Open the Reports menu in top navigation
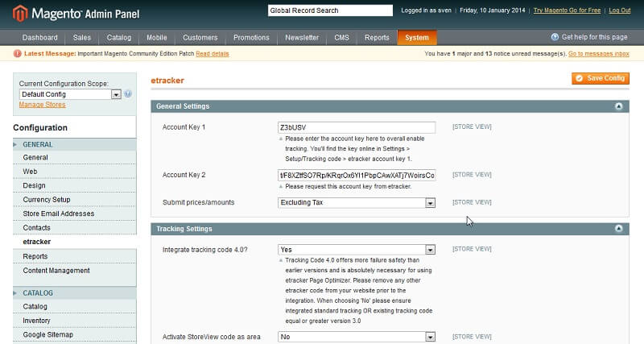Viewport: 644px width, 344px height. [377, 37]
